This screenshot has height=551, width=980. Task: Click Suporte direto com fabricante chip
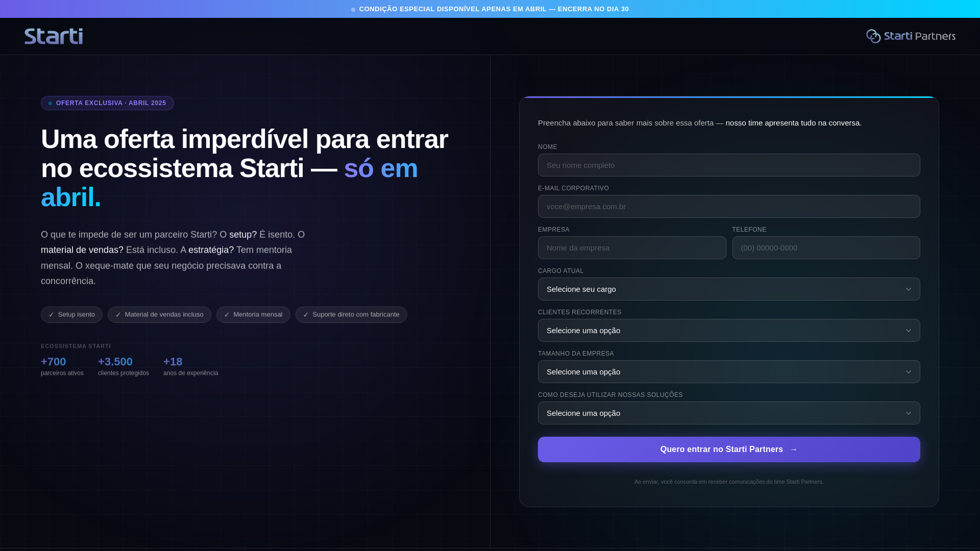click(x=351, y=315)
